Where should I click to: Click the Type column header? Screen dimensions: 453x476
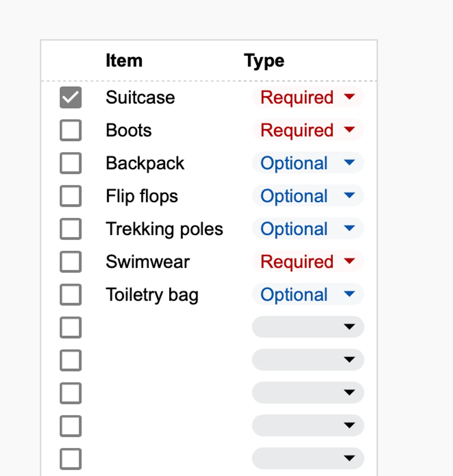[x=264, y=60]
